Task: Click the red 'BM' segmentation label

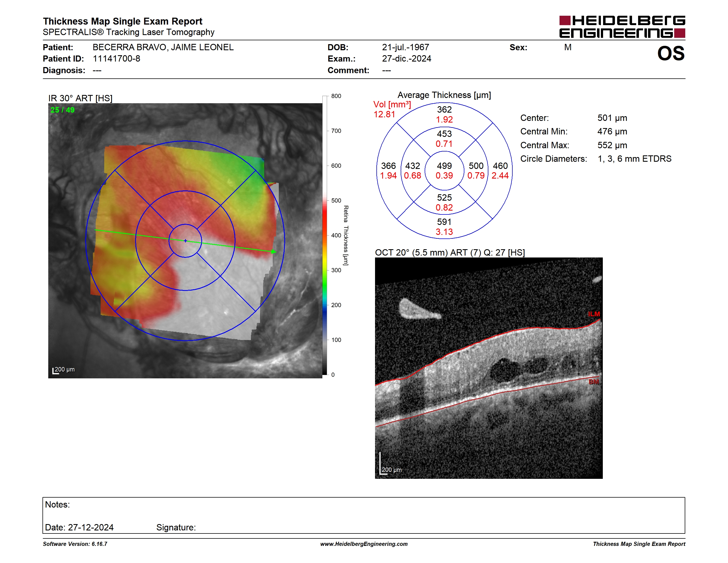Action: 594,382
